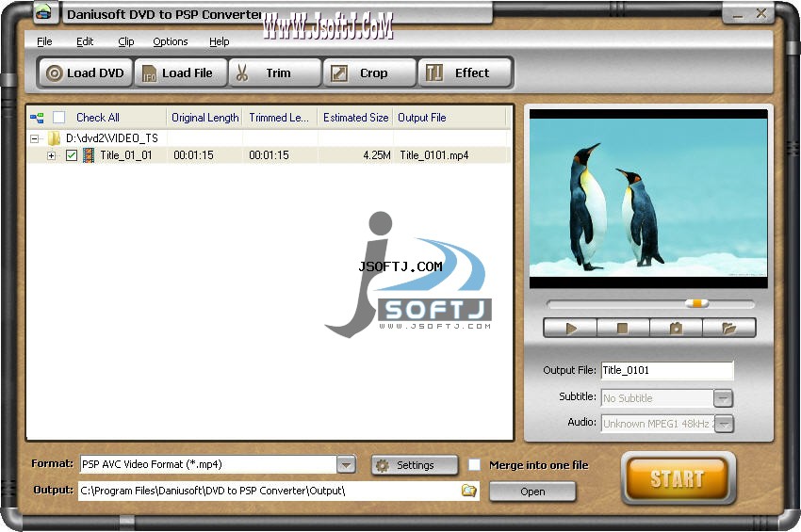Click the Output File name field
This screenshot has width=801, height=532.
(x=667, y=371)
